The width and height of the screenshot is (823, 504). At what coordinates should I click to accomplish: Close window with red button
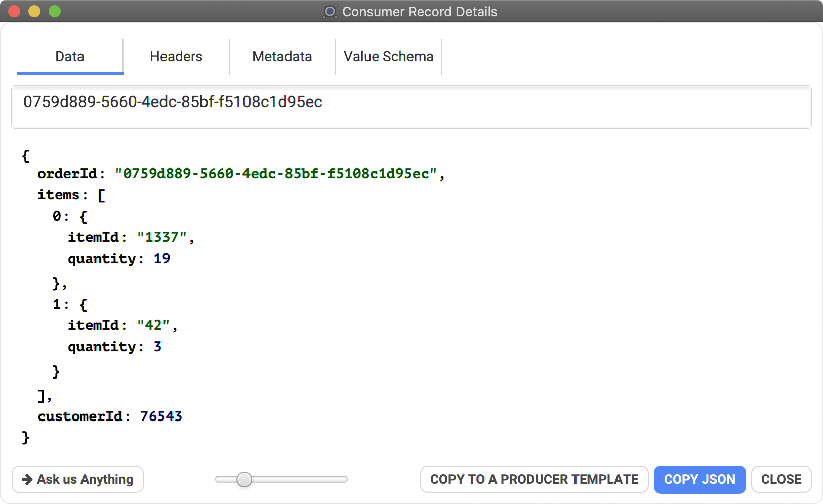14,11
